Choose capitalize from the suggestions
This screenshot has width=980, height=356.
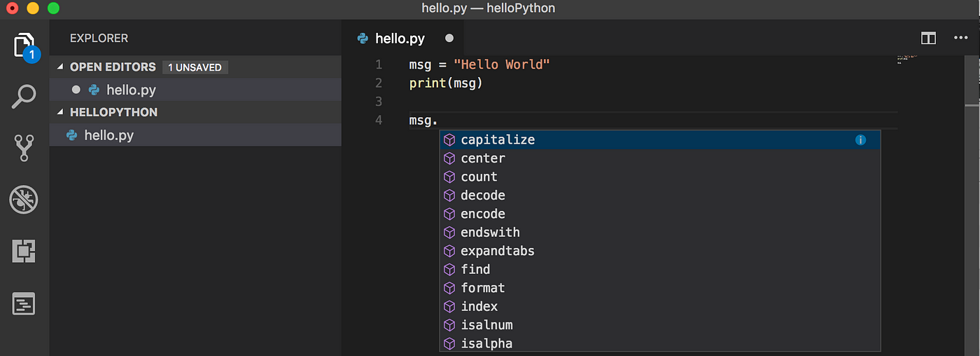(x=659, y=140)
